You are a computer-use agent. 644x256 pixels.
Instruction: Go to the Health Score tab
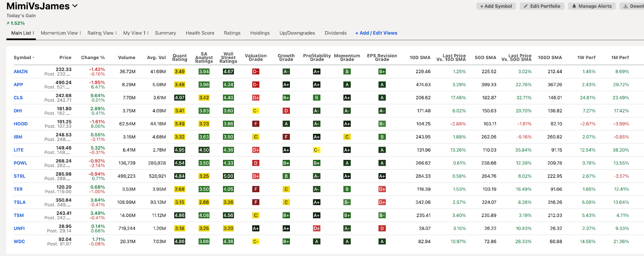(x=200, y=33)
